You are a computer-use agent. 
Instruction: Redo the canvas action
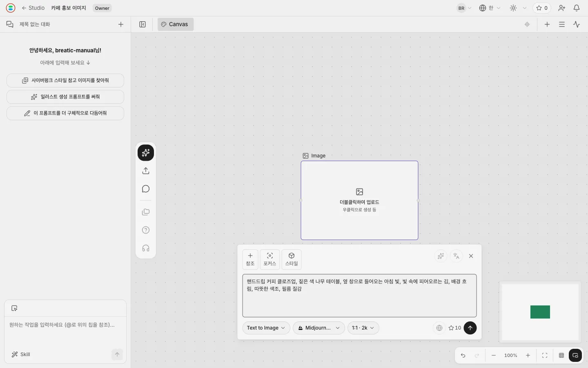[x=477, y=356]
